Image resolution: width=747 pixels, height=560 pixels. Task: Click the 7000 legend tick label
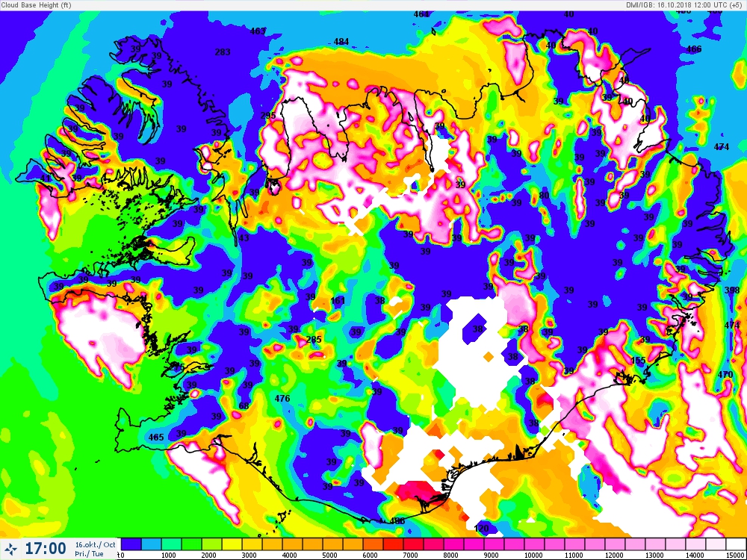point(411,556)
